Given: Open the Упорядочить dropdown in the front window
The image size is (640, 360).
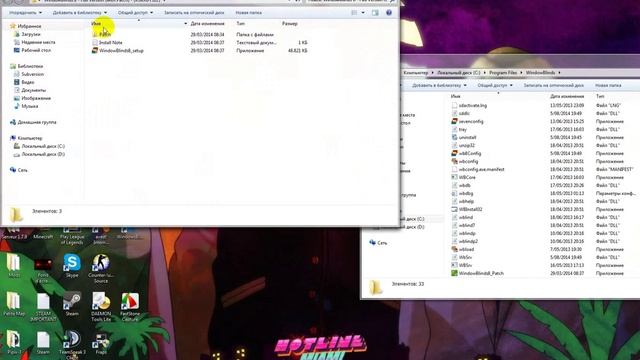Looking at the screenshot, I should point(25,13).
